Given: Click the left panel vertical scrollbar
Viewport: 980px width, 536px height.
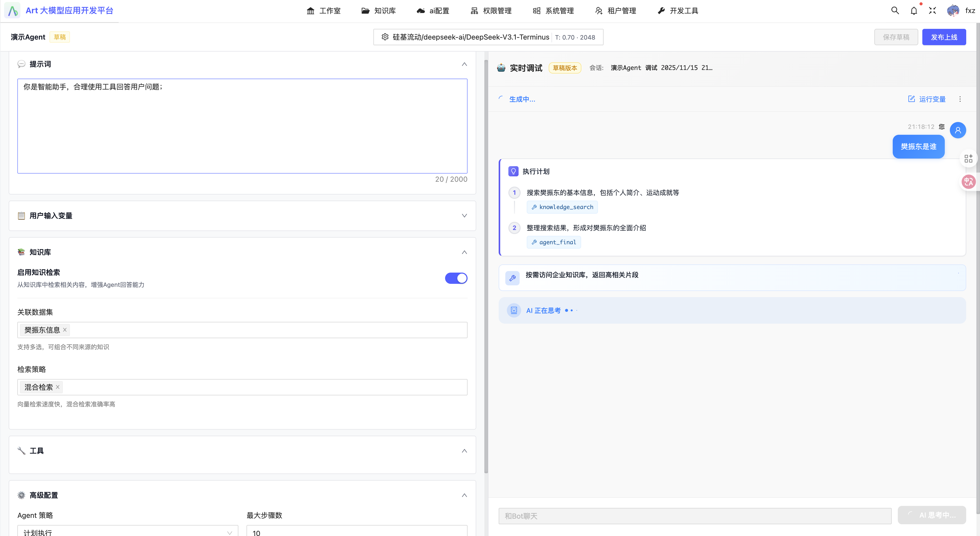Looking at the screenshot, I should [486, 266].
